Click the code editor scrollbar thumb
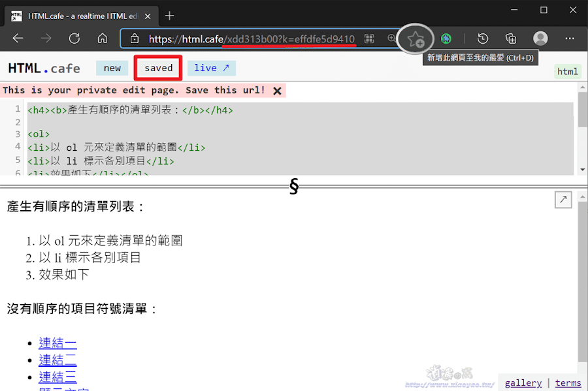588x391 pixels. click(582, 110)
